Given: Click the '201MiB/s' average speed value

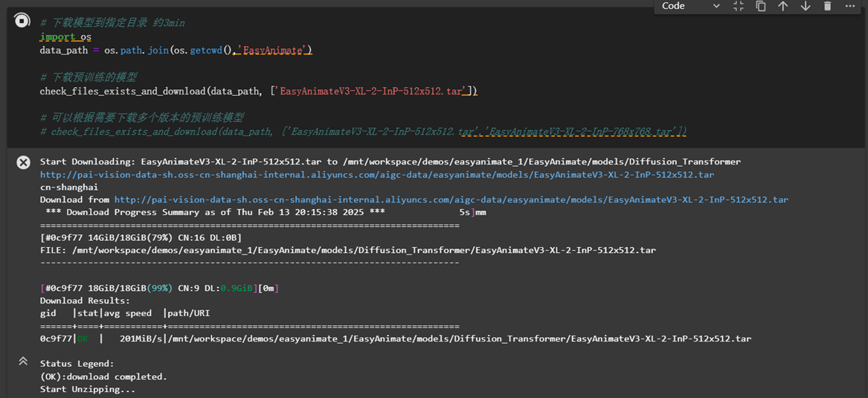Looking at the screenshot, I should click(142, 338).
